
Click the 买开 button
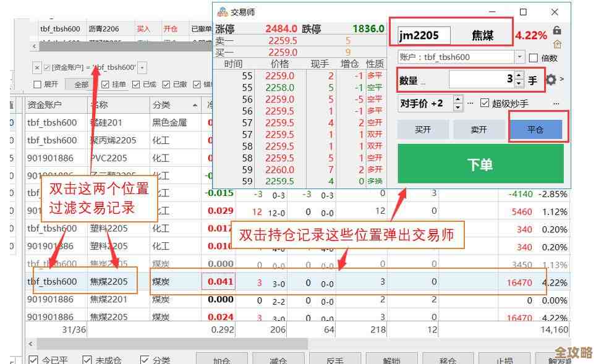[423, 129]
